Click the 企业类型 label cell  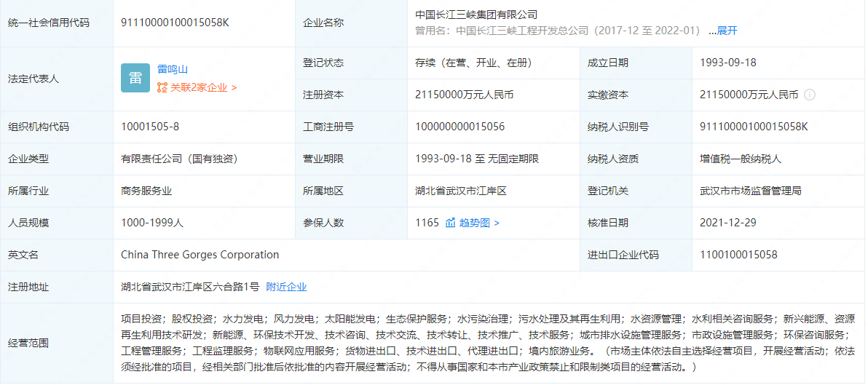[57, 159]
